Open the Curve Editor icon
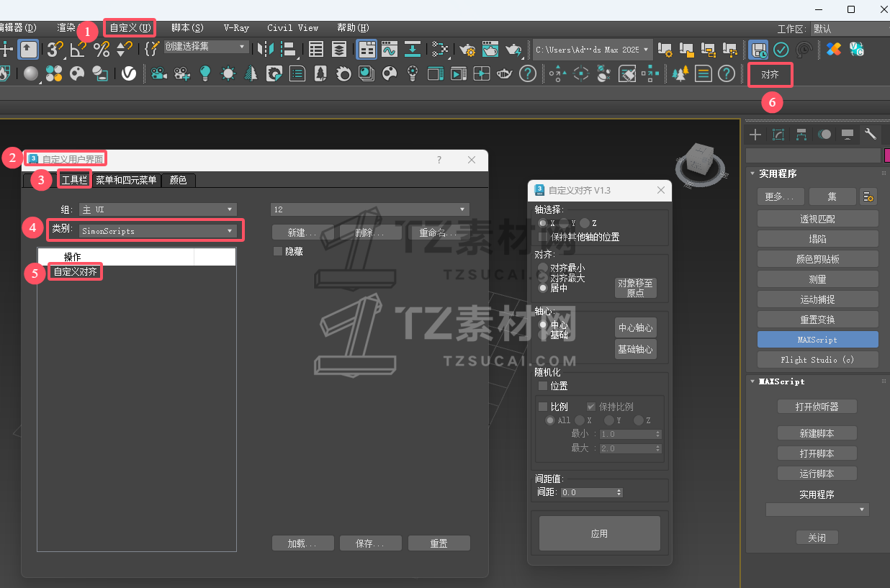This screenshot has height=588, width=890. coord(390,50)
